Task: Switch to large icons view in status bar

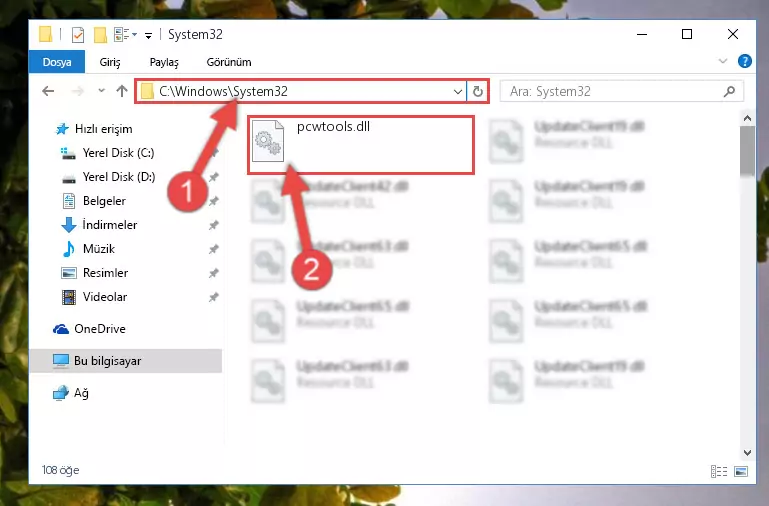Action: click(x=741, y=471)
